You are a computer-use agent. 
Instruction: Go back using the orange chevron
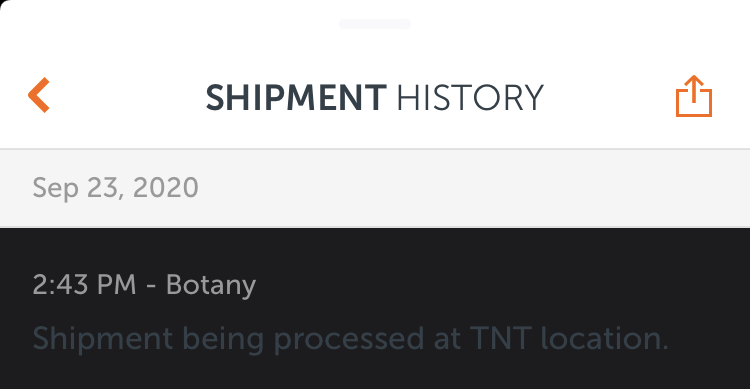coord(39,95)
